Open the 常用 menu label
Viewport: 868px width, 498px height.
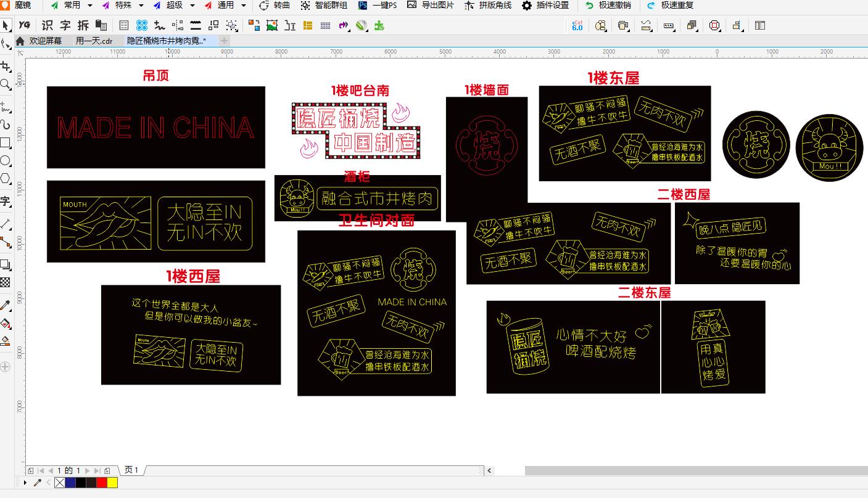pos(72,5)
